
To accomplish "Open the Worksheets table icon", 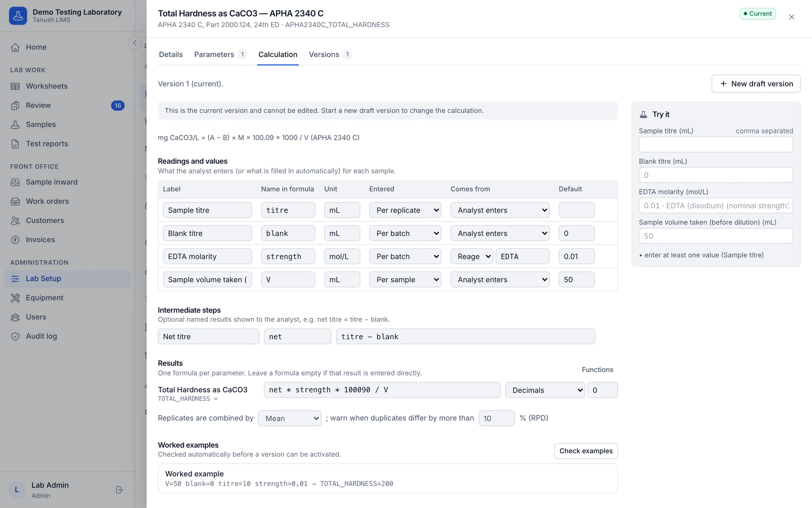I will (15, 86).
